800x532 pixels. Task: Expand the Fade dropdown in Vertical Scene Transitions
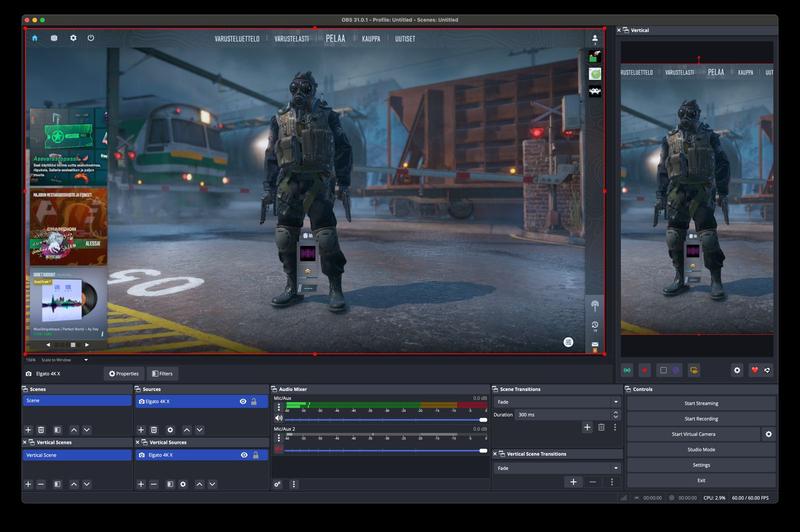(556, 467)
